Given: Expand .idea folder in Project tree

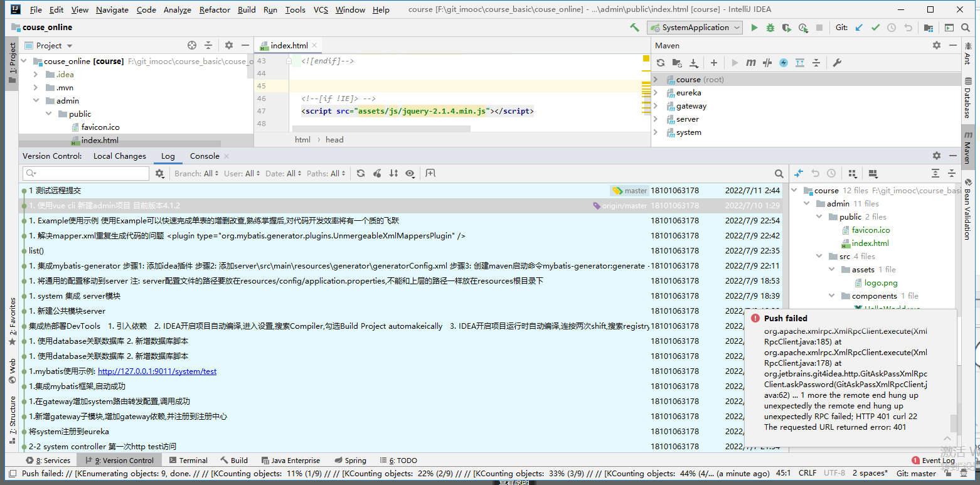Looking at the screenshot, I should coord(36,75).
